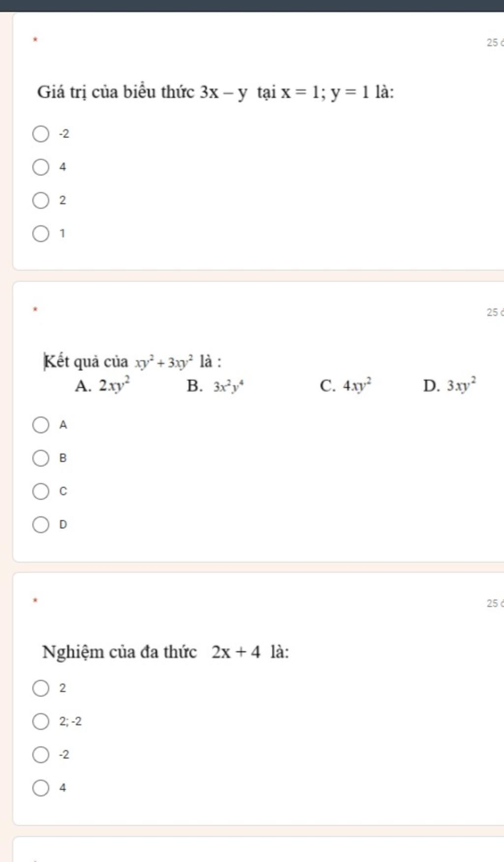Select answer 4 for the 2x + 4 question

tap(41, 789)
